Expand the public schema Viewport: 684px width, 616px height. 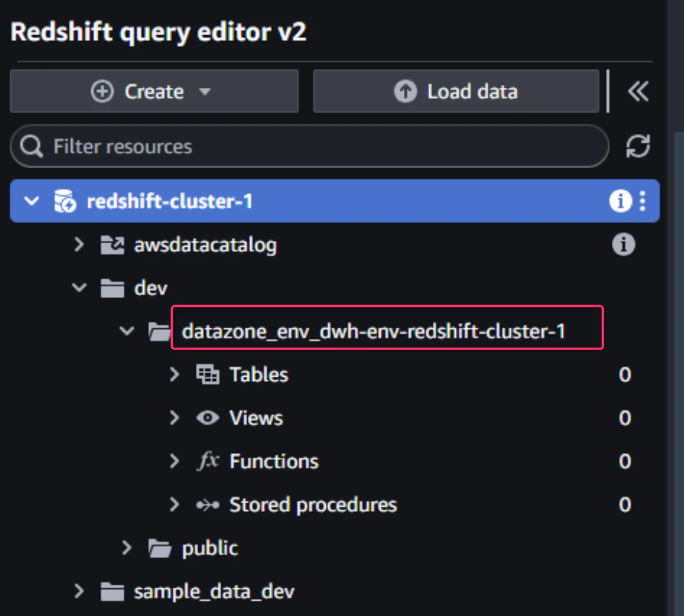pyautogui.click(x=127, y=547)
